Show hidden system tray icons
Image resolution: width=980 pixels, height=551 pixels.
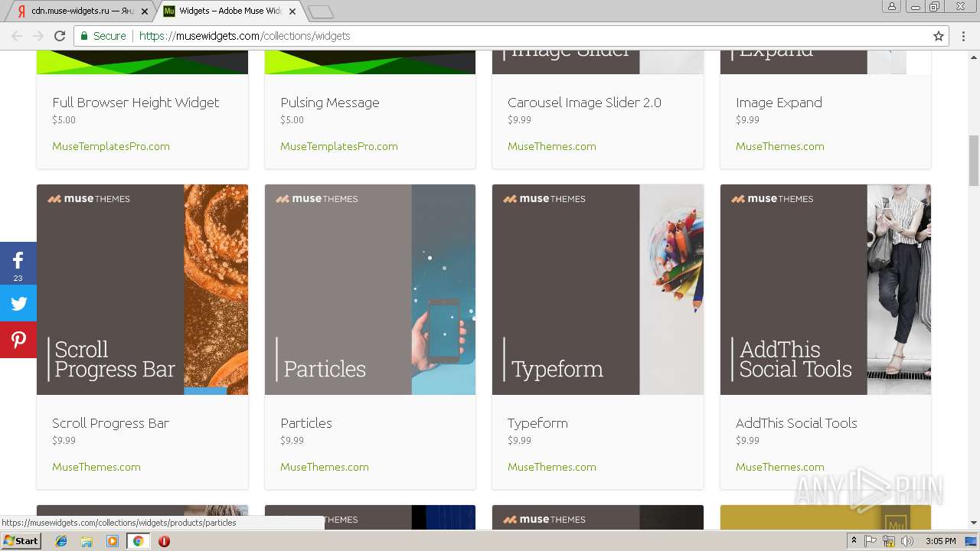tap(854, 541)
